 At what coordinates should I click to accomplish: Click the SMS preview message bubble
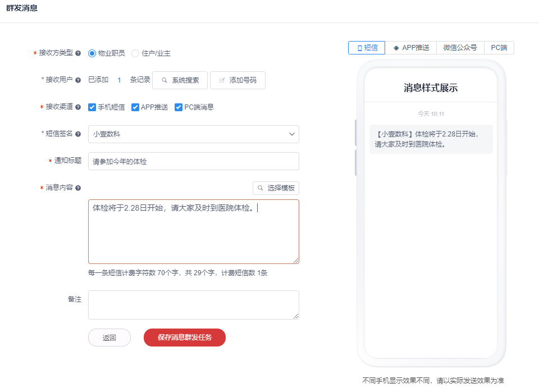pyautogui.click(x=431, y=139)
